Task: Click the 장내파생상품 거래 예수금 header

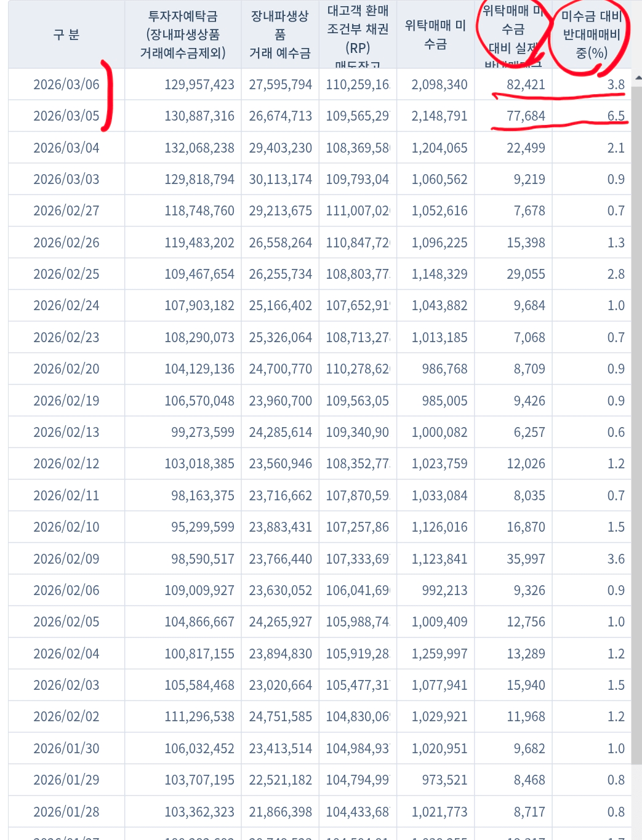Action: pyautogui.click(x=280, y=34)
